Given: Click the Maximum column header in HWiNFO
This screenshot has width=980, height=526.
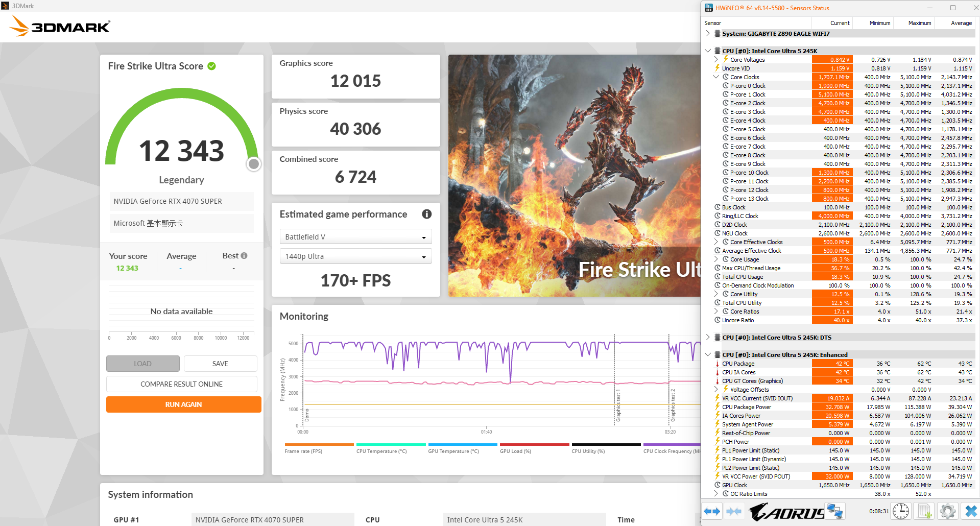Looking at the screenshot, I should coord(914,23).
